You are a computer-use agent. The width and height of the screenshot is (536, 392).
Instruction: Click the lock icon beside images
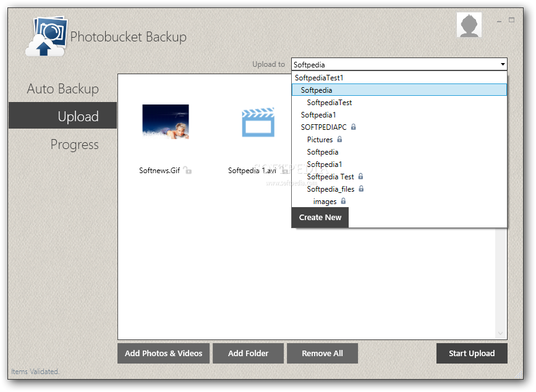(x=343, y=201)
